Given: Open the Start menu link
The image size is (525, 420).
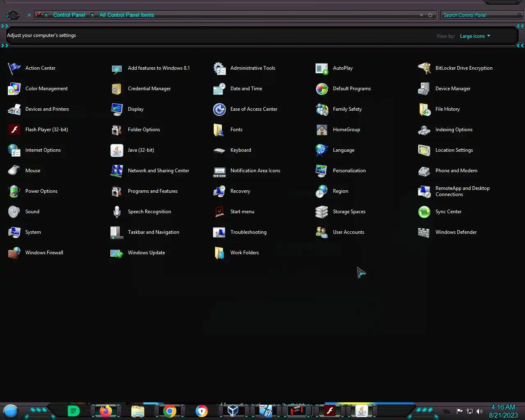Looking at the screenshot, I should 242,212.
